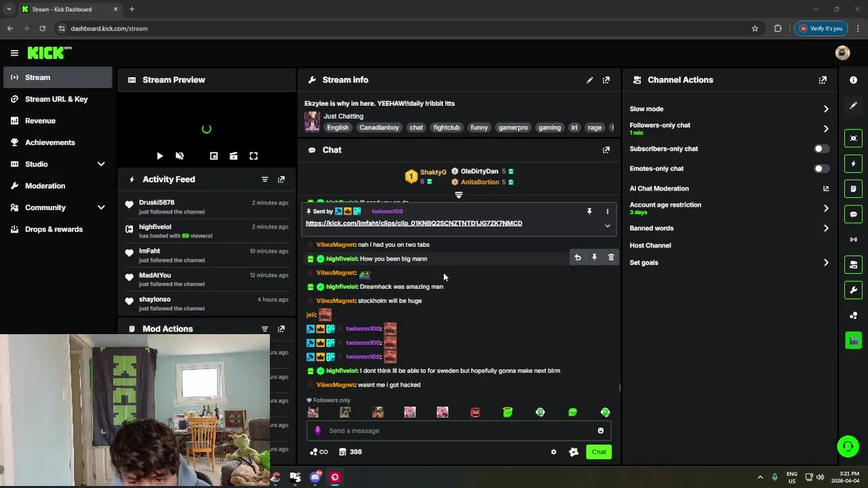Viewport: 868px width, 488px height.
Task: Pop out the Mod Actions panel
Action: pos(281,329)
